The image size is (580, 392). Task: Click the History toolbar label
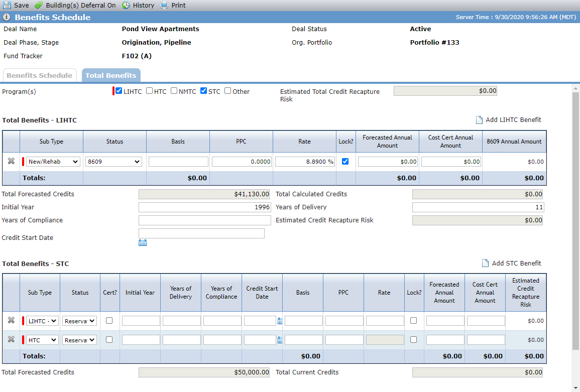pyautogui.click(x=144, y=5)
